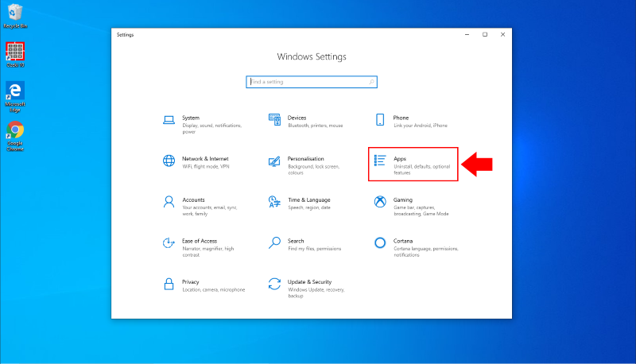Image resolution: width=636 pixels, height=364 pixels.
Task: Open the System settings laptop icon
Action: pos(169,120)
